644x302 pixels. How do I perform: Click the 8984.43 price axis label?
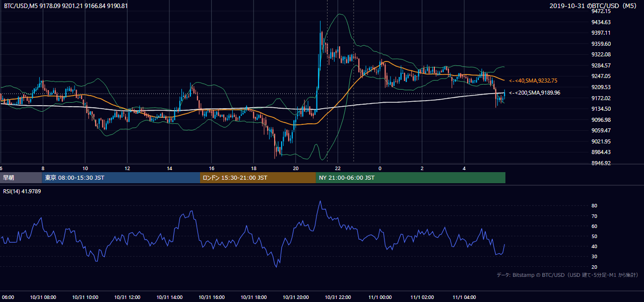pos(601,152)
